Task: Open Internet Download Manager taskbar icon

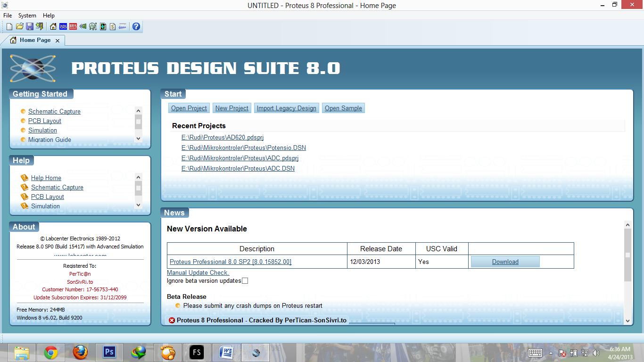Action: click(x=139, y=353)
